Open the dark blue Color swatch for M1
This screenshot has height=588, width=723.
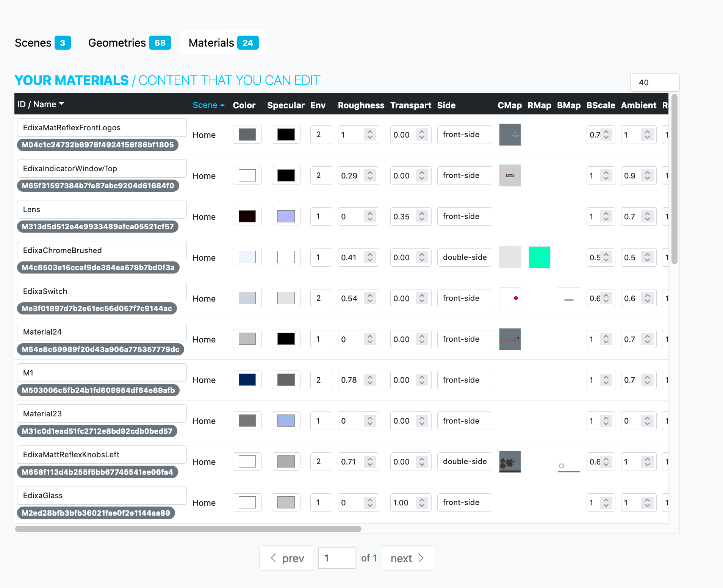tap(247, 380)
